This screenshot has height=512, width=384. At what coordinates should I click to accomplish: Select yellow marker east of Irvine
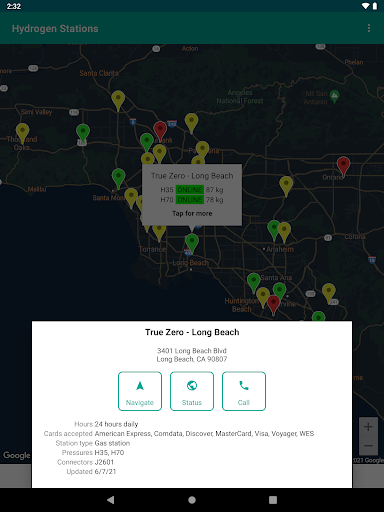[x=329, y=292]
